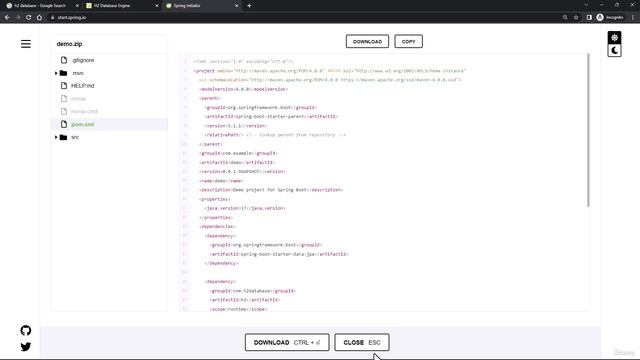Go back using browser back arrow

pyautogui.click(x=7, y=18)
